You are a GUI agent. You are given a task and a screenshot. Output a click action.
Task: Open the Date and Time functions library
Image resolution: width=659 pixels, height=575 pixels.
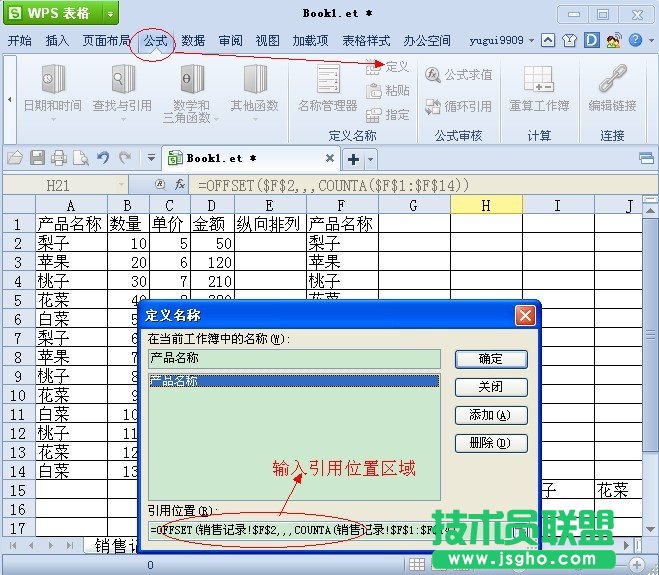pos(53,92)
